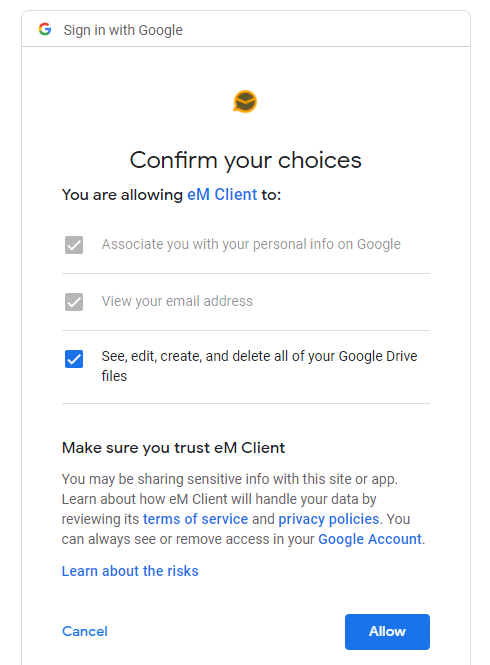Click the Make sure you trust eM Client heading
This screenshot has height=665, width=490.
pyautogui.click(x=173, y=448)
